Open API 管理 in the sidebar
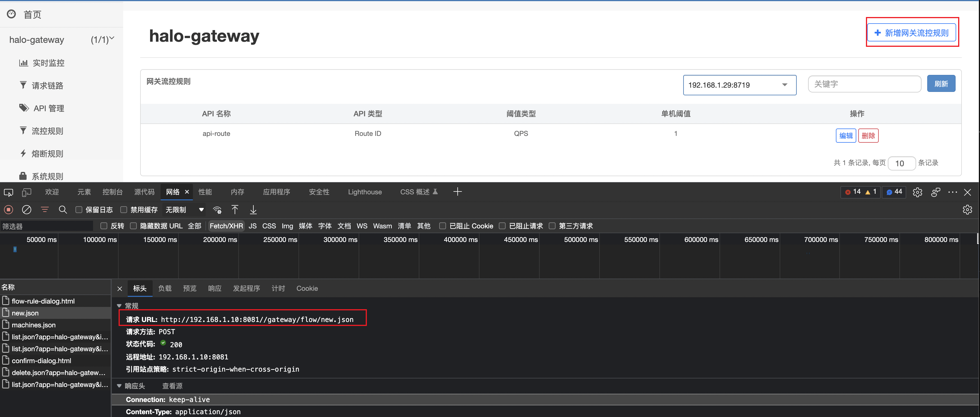The height and width of the screenshot is (417, 980). [49, 108]
